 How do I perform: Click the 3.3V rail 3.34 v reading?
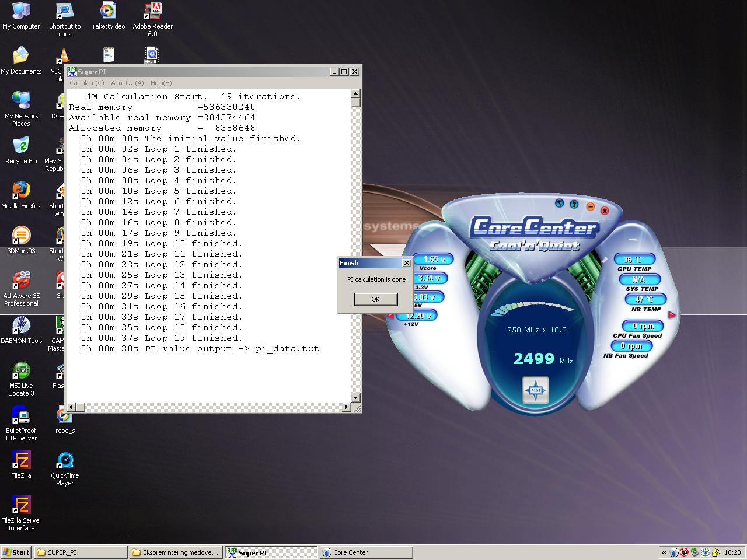[431, 278]
